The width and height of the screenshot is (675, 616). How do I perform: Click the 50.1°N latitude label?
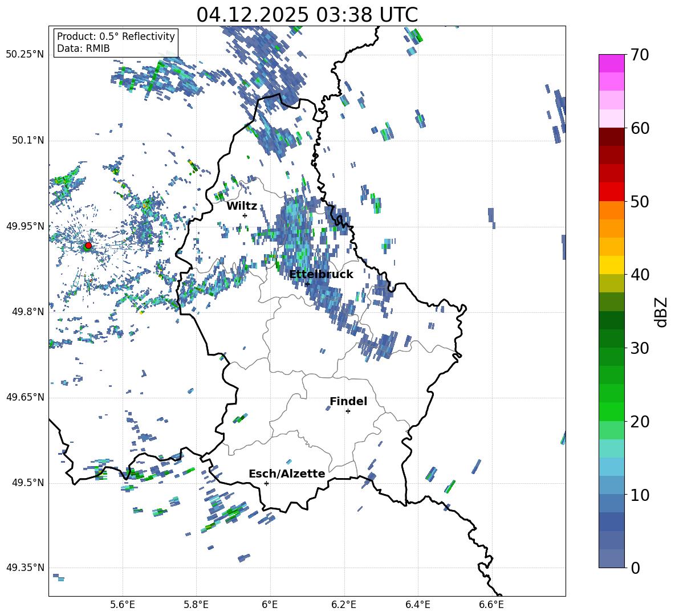coord(28,141)
